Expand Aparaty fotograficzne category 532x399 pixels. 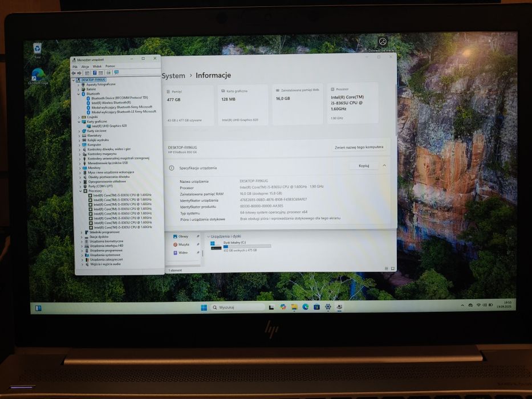[x=79, y=84]
